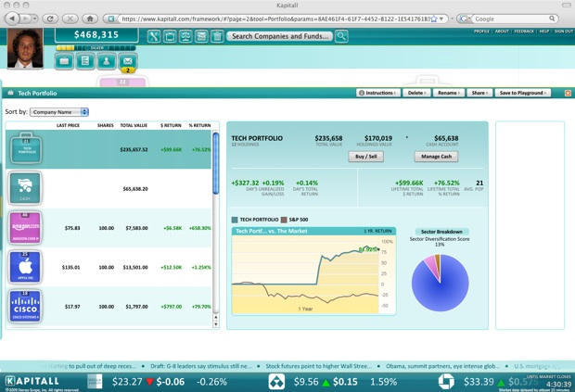Click the S&P 500 legend color swatch

[284, 220]
